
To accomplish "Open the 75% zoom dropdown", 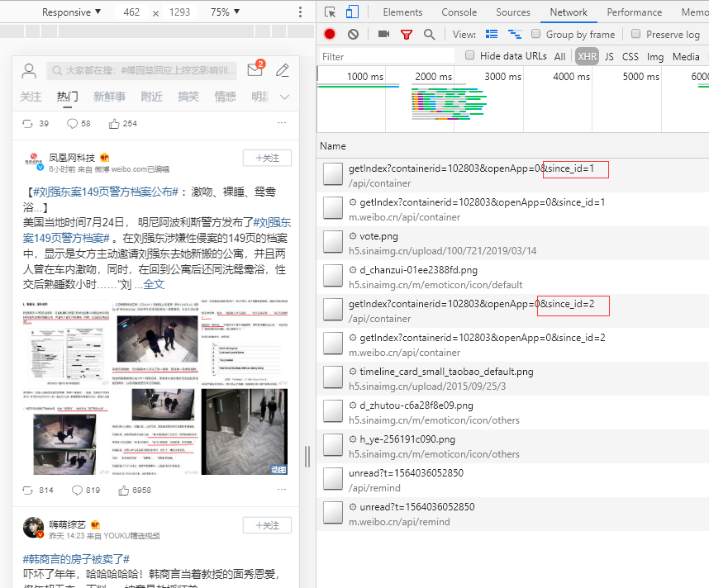I will [x=225, y=12].
